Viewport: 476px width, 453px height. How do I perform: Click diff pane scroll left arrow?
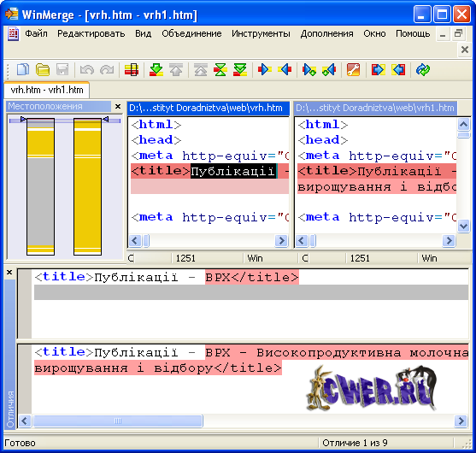pos(25,421)
